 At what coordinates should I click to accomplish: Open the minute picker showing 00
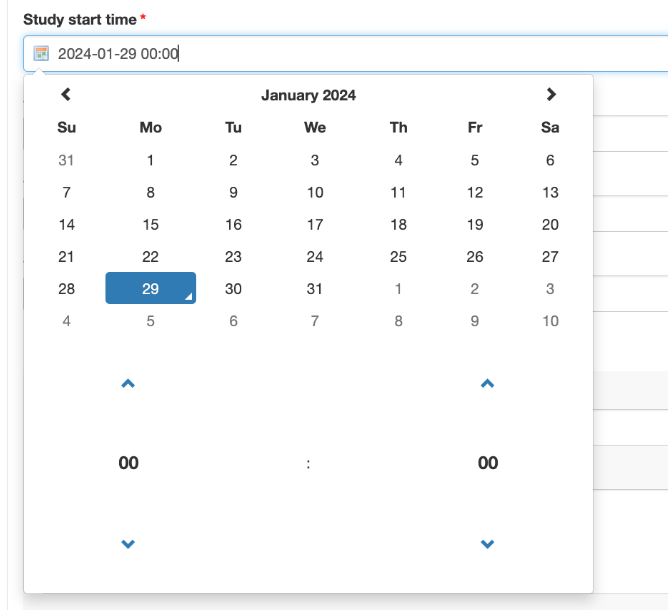(487, 463)
